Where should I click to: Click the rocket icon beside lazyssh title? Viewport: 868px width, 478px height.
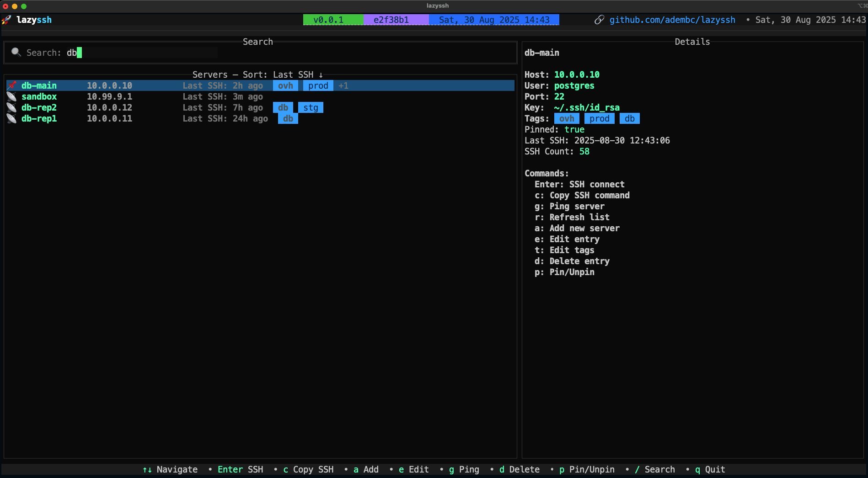click(6, 20)
